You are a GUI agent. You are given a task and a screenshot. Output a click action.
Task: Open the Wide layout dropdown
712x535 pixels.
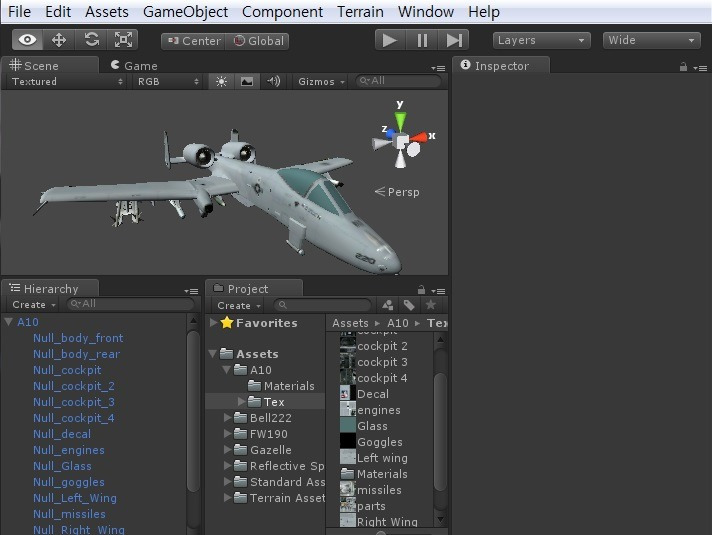[x=652, y=40]
